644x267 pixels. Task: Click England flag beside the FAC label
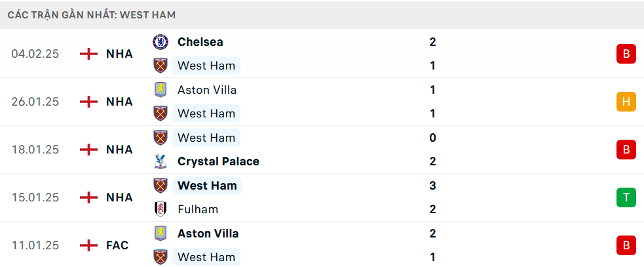(88, 245)
